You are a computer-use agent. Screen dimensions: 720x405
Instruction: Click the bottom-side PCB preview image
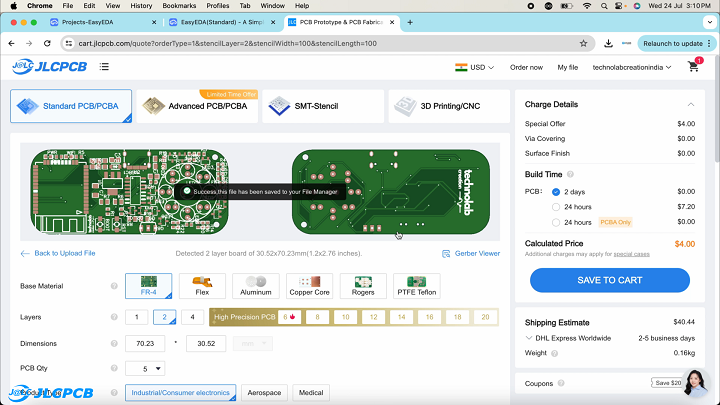(x=391, y=191)
